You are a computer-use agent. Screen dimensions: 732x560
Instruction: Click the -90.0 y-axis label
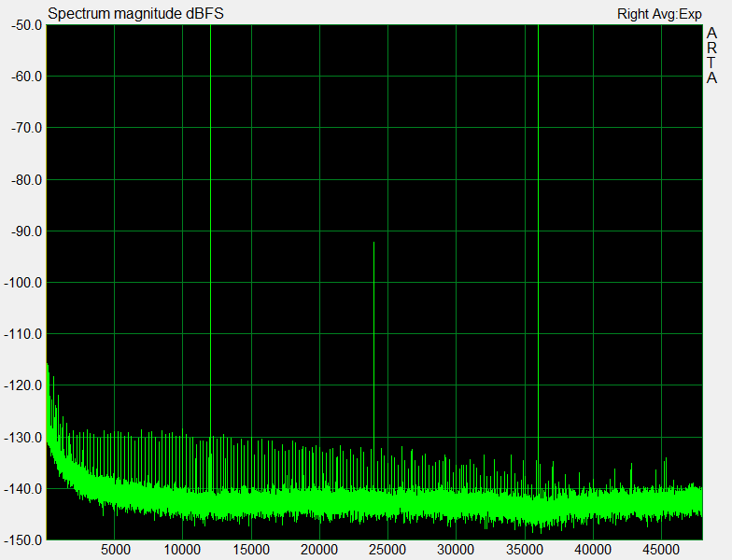click(26, 231)
